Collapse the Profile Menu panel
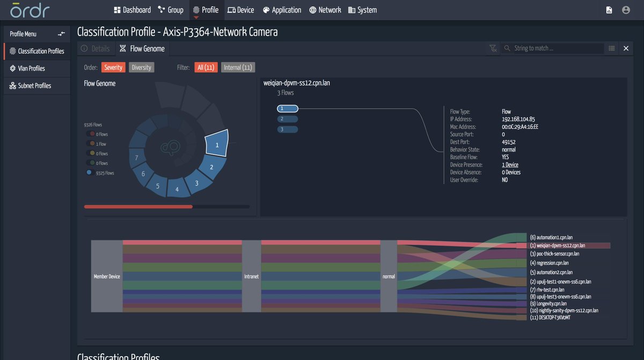This screenshot has width=644, height=360. pos(61,33)
